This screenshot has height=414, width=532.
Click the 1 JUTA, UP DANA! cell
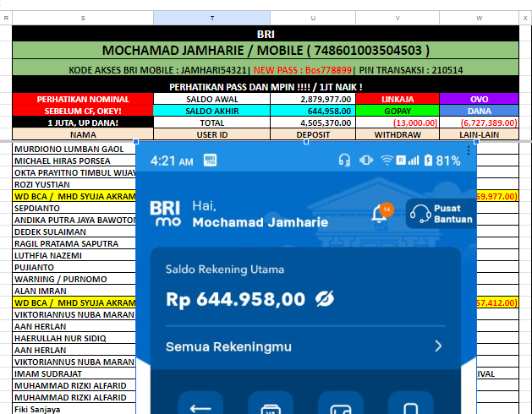(x=83, y=123)
